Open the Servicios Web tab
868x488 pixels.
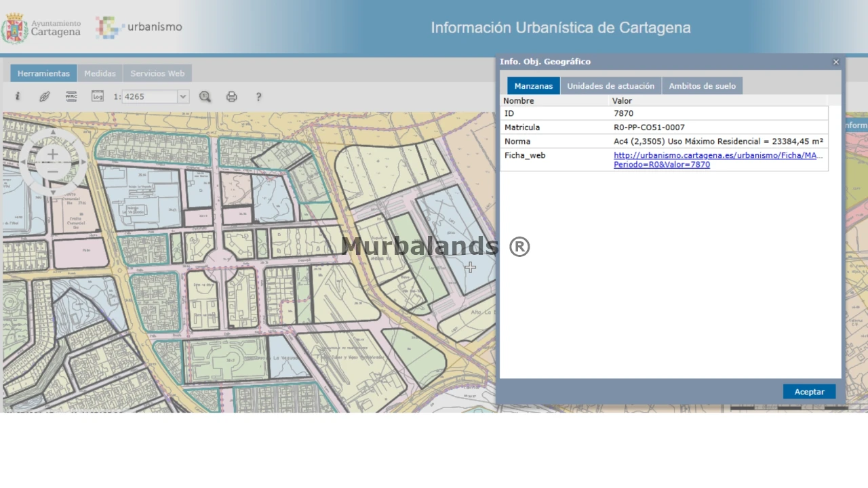(x=157, y=73)
